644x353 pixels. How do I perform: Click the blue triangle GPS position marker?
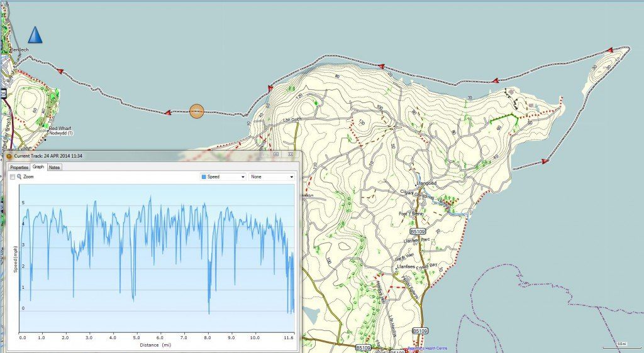35,35
